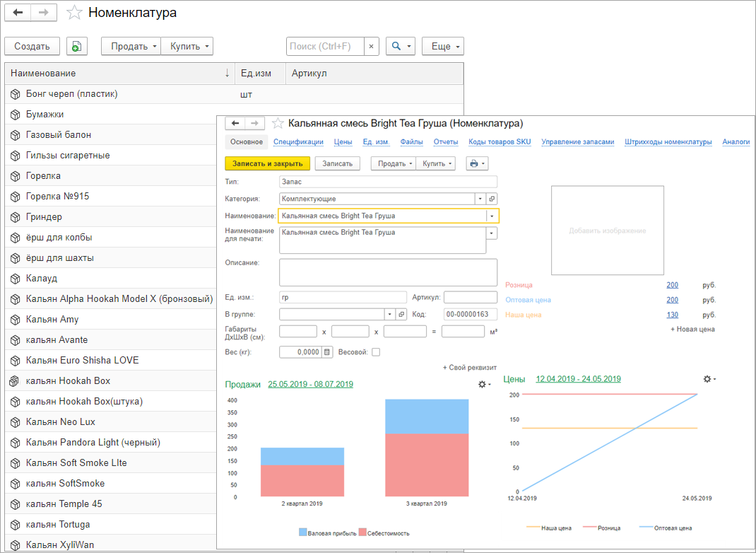Open Цены chart settings gear

tap(709, 379)
